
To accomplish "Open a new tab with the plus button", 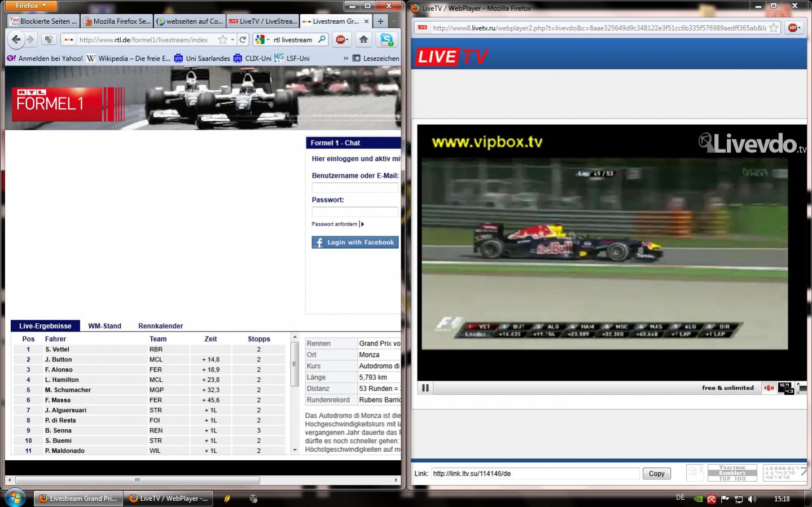I will coord(381,21).
